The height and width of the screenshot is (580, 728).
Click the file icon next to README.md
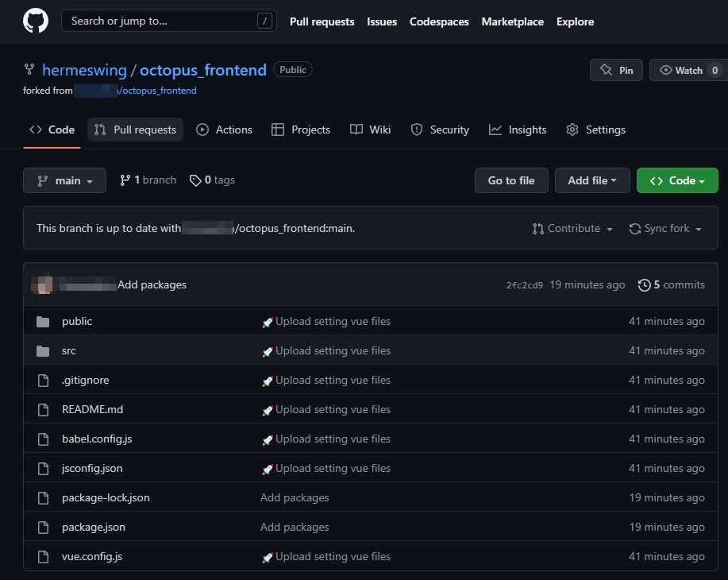[x=43, y=409]
